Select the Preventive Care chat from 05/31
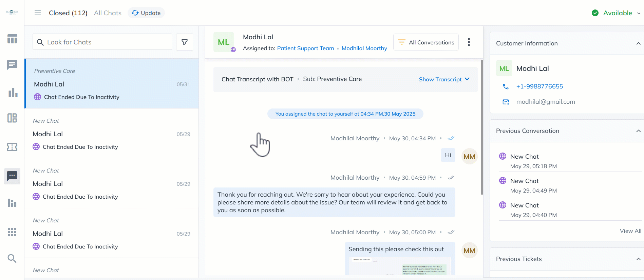 point(112,83)
